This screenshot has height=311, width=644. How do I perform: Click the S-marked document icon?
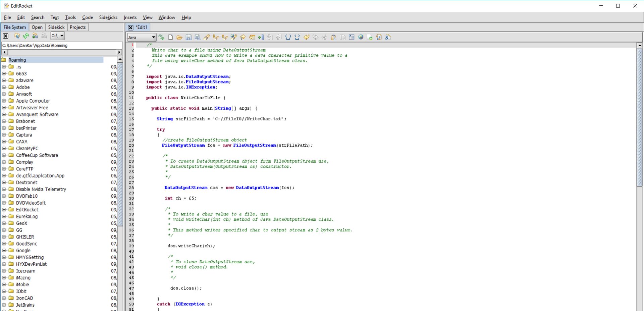click(388, 37)
